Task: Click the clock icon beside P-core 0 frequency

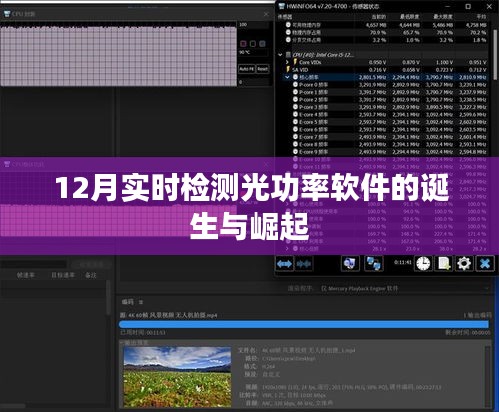Action: 295,85
